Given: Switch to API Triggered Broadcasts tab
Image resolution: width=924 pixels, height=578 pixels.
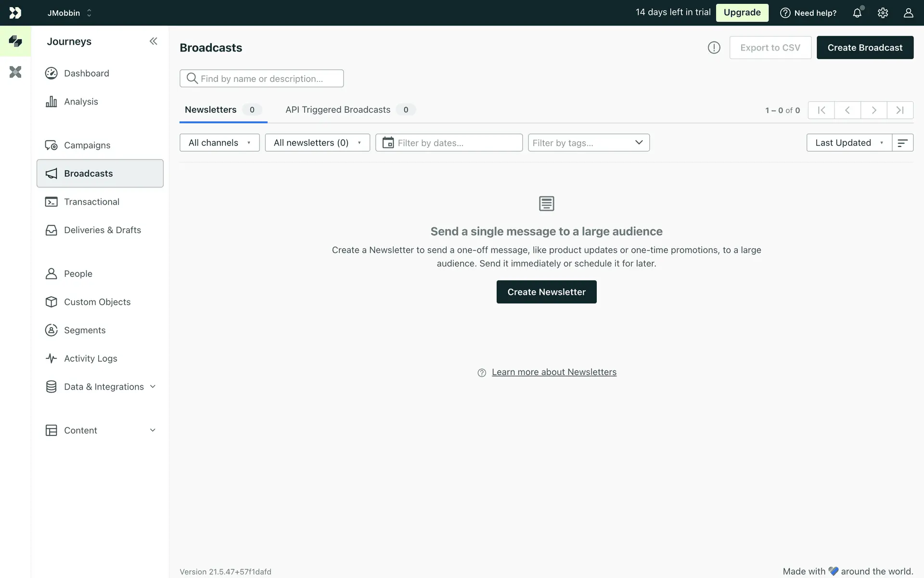Looking at the screenshot, I should [338, 110].
